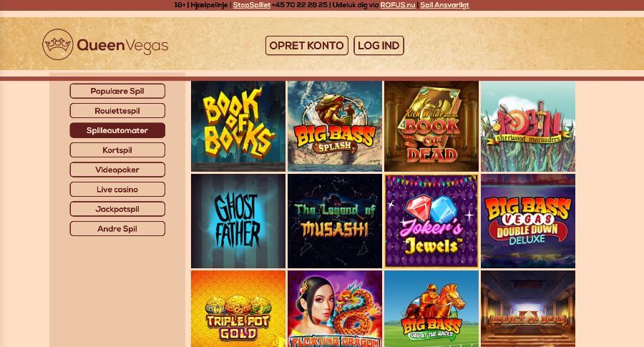Open Big Bass Day at the Races
Screen dimensions: 644x347
[x=431, y=309]
